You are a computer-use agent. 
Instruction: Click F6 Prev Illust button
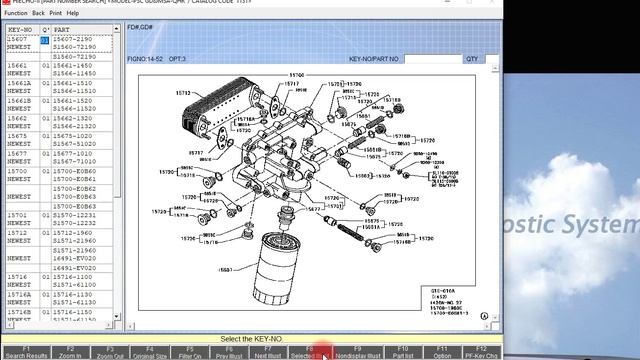coord(229,352)
